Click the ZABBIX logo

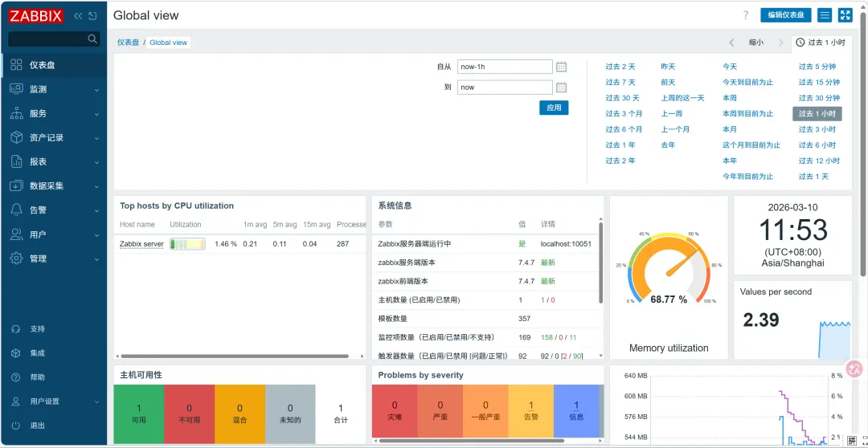pyautogui.click(x=35, y=16)
